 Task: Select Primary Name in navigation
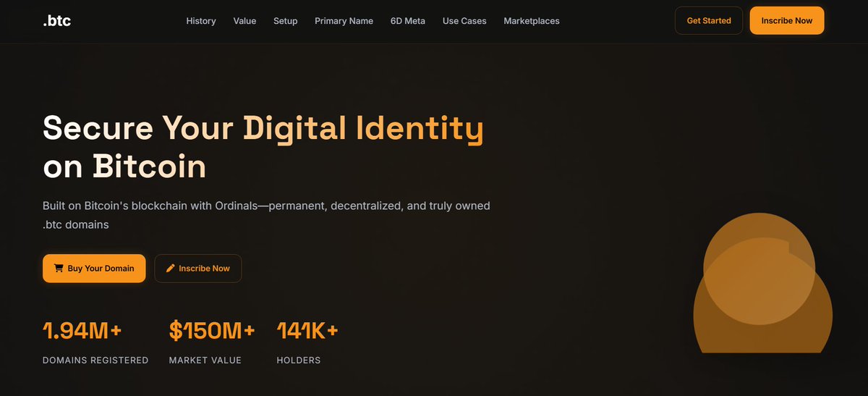(x=344, y=21)
